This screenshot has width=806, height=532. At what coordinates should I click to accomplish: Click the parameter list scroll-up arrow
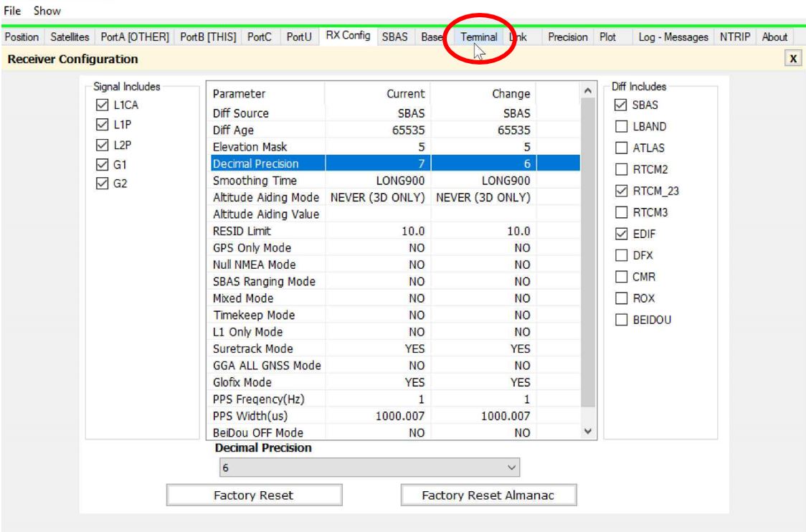[x=588, y=90]
